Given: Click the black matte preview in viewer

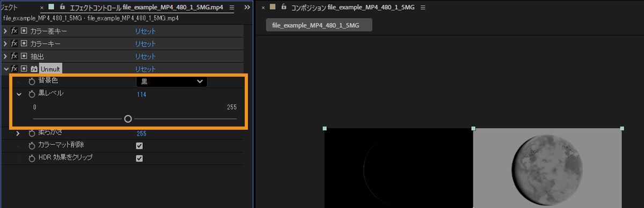Looking at the screenshot, I should pyautogui.click(x=399, y=168).
